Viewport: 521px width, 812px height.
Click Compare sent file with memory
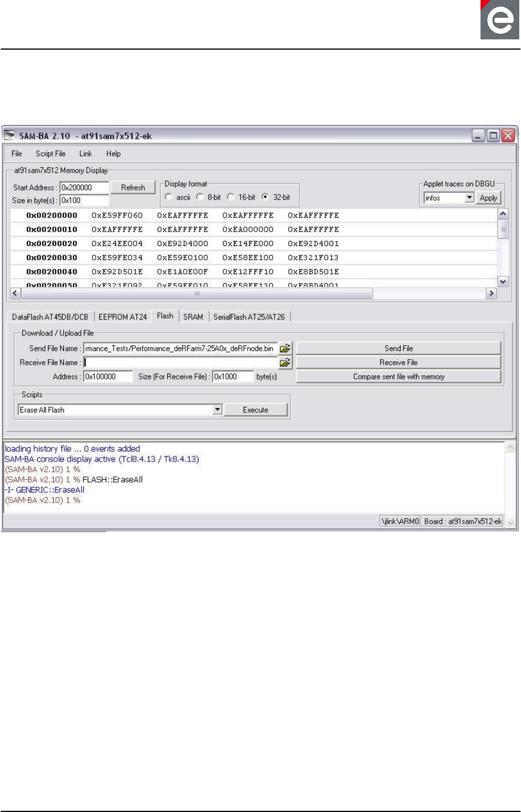(x=398, y=377)
